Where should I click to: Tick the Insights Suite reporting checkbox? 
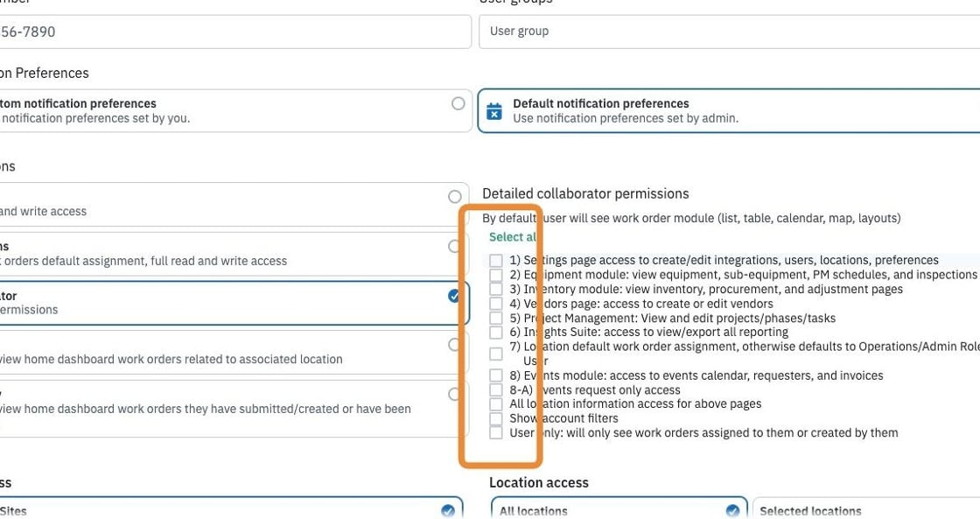[495, 332]
